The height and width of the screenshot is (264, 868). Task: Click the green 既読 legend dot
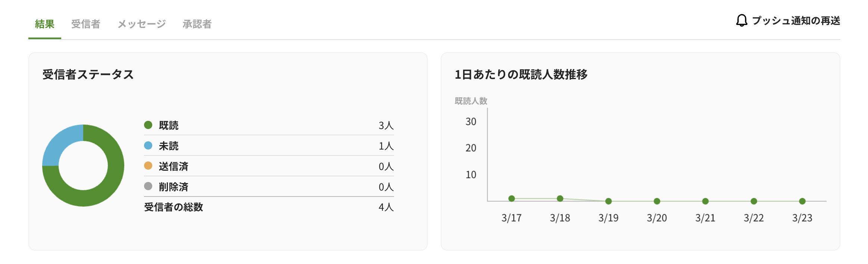pyautogui.click(x=148, y=125)
